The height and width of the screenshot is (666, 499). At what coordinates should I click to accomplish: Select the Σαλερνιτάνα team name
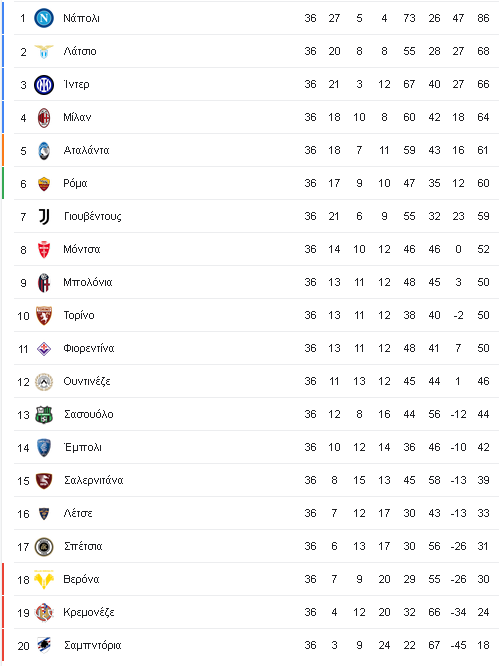click(93, 480)
